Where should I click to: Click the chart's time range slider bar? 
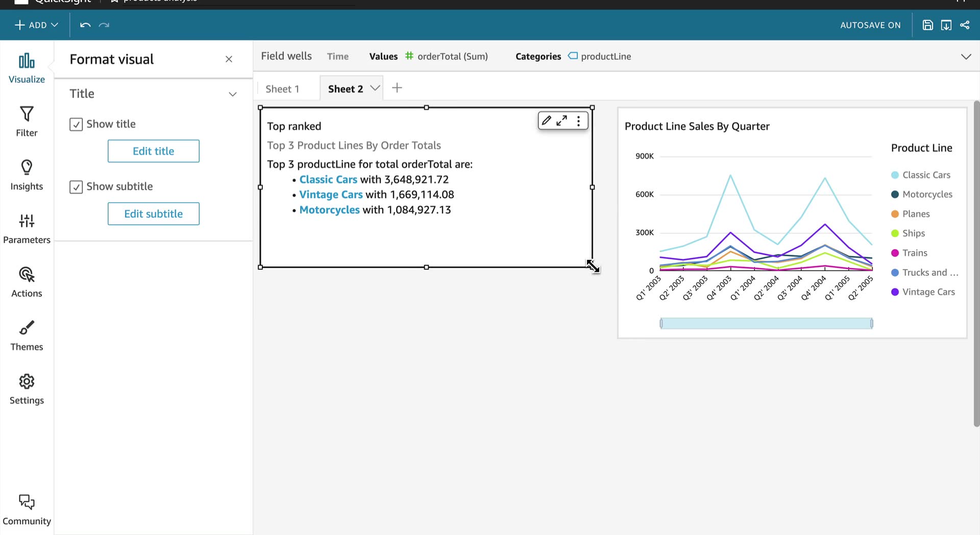point(766,323)
